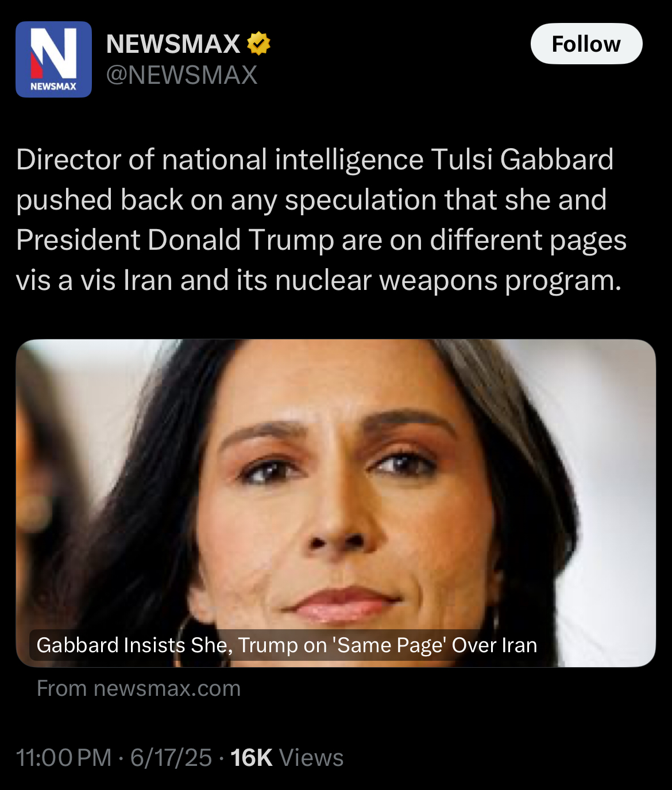Select the 6/17/25 post date

coord(171,758)
